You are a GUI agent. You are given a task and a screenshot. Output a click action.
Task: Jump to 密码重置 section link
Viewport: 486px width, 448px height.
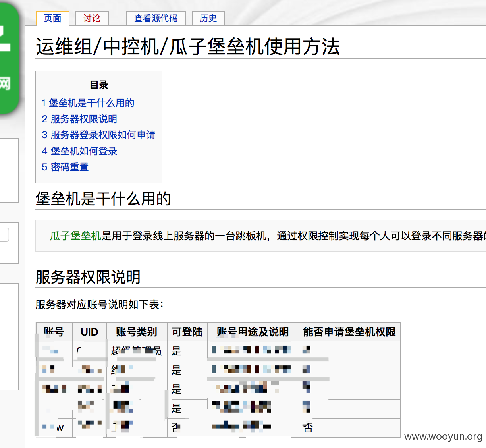(65, 167)
